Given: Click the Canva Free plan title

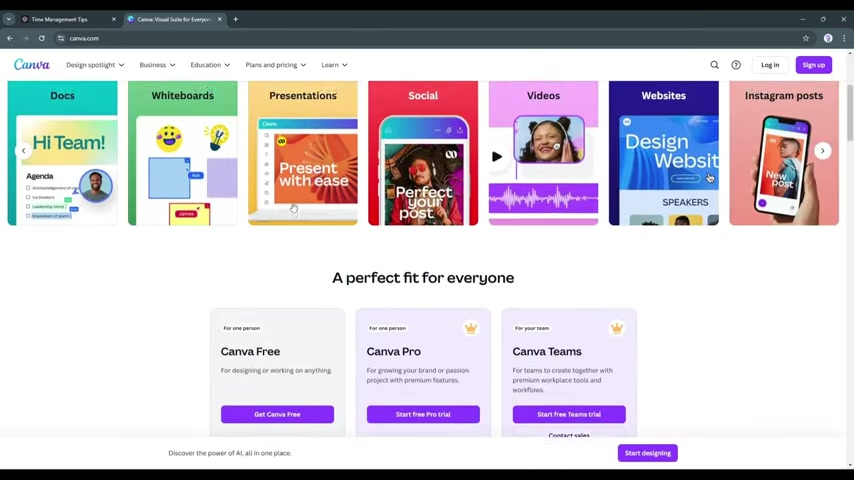Looking at the screenshot, I should pos(250,351).
